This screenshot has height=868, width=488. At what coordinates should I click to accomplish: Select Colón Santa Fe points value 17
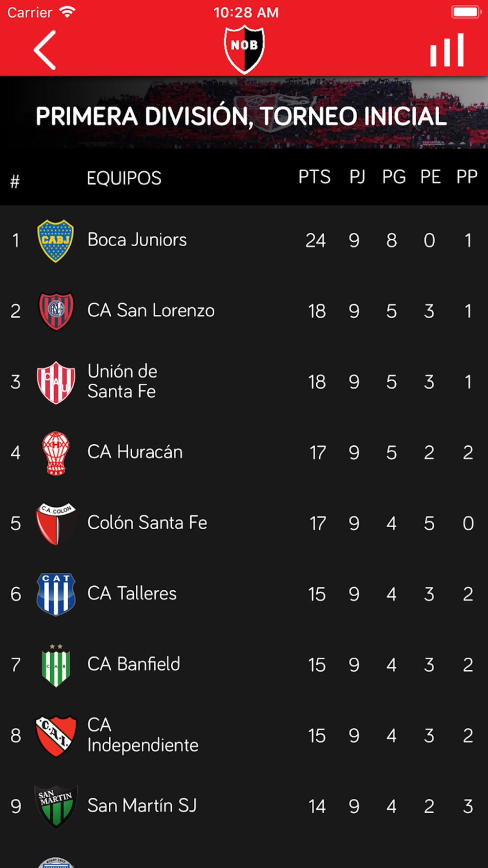pyautogui.click(x=317, y=523)
